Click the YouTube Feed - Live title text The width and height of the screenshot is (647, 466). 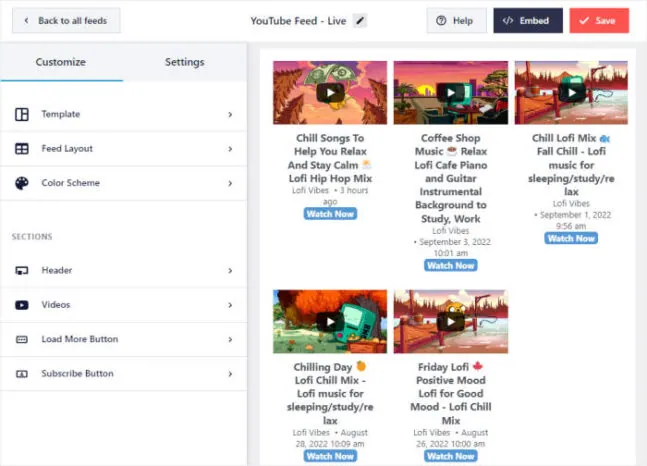pos(298,21)
